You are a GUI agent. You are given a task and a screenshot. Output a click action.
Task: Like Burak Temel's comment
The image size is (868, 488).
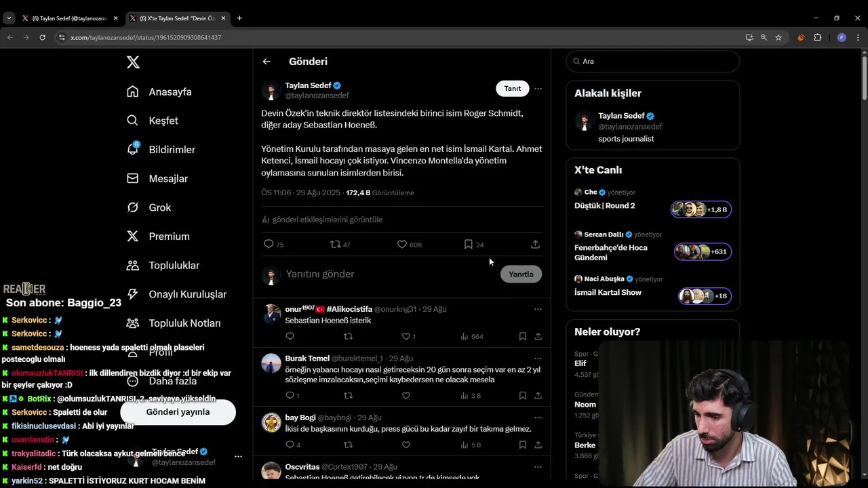point(406,395)
